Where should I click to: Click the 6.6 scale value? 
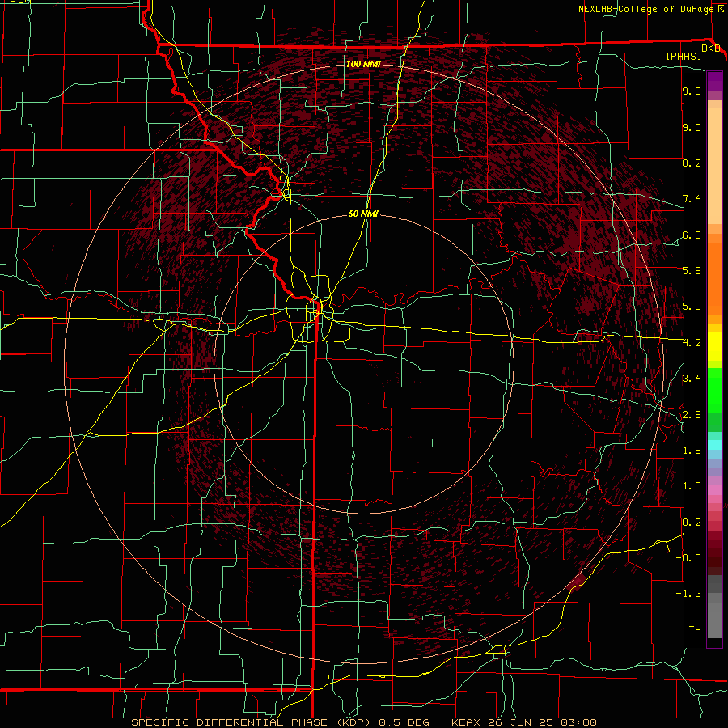coord(692,235)
